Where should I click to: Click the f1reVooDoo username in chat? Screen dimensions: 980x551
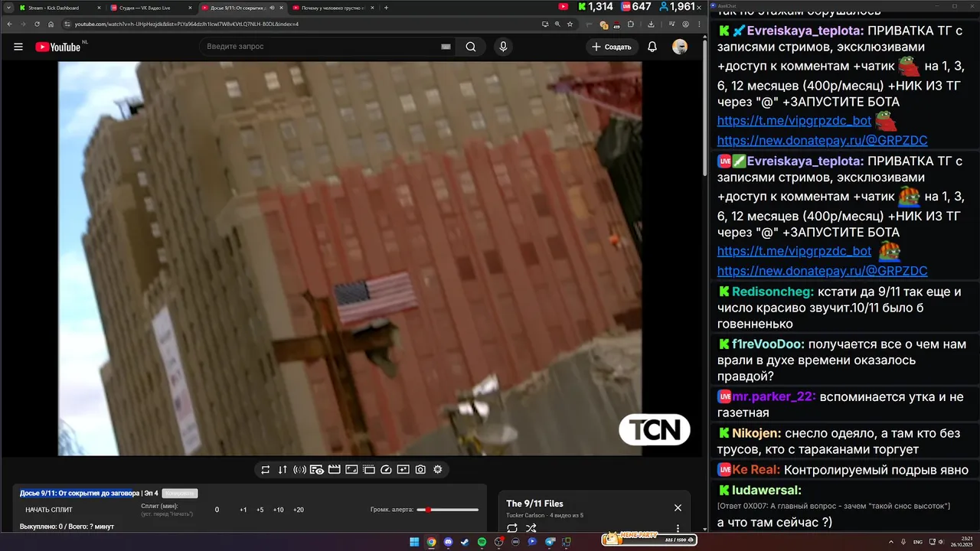click(766, 344)
